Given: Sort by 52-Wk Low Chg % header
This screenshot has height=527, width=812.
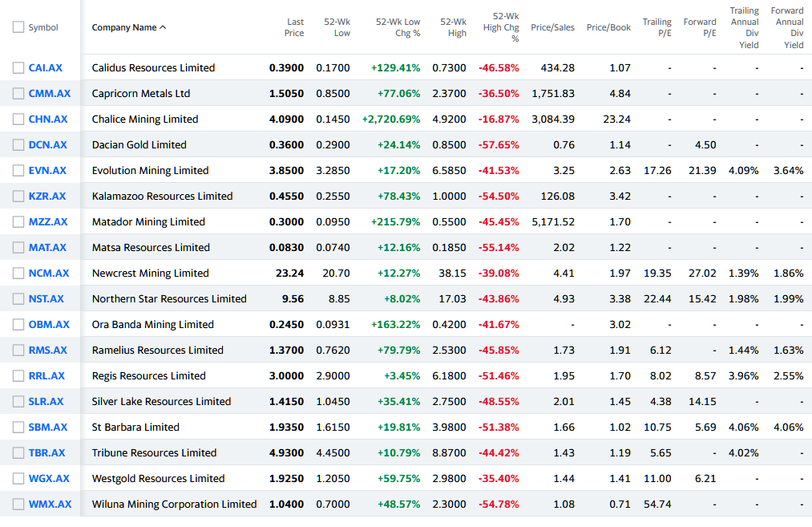Looking at the screenshot, I should coord(398,27).
